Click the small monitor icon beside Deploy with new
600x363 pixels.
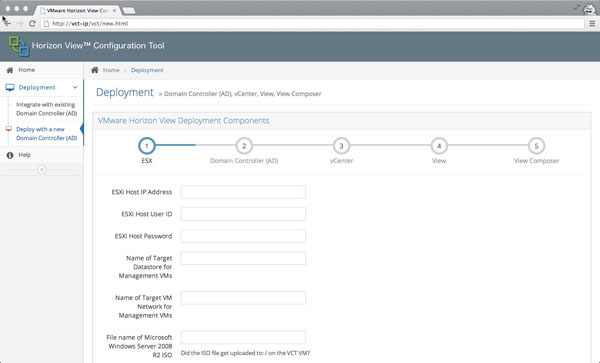click(x=8, y=129)
